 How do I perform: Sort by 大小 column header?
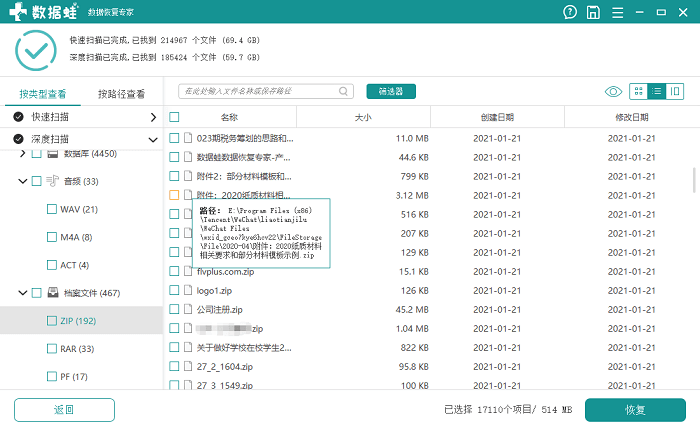tap(363, 117)
